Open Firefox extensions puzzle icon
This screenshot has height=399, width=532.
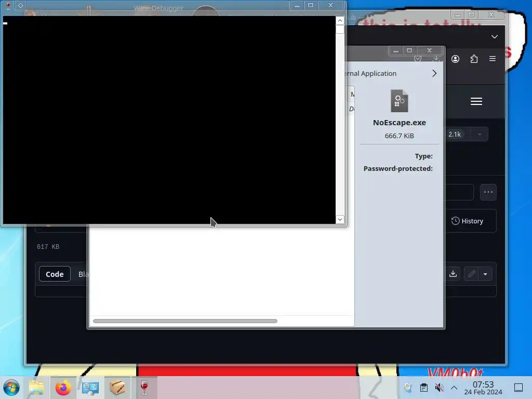click(x=474, y=59)
